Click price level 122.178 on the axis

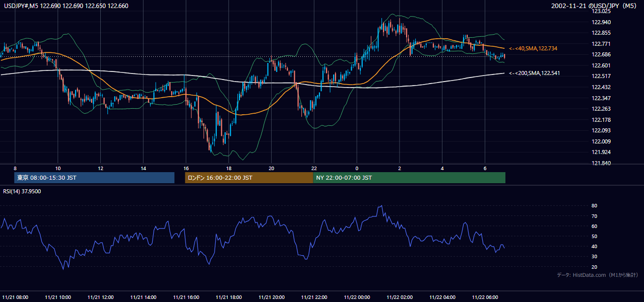601,120
